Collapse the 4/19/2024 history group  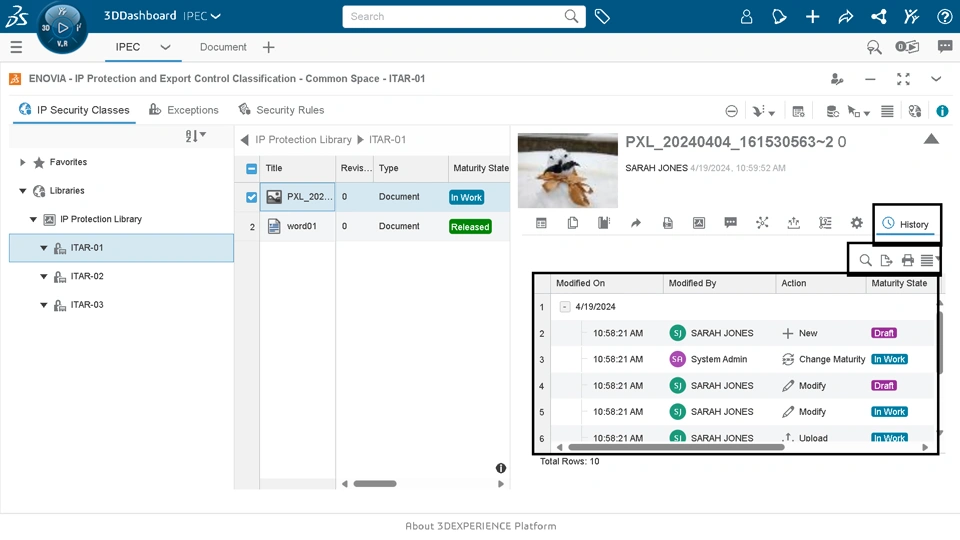coord(564,307)
